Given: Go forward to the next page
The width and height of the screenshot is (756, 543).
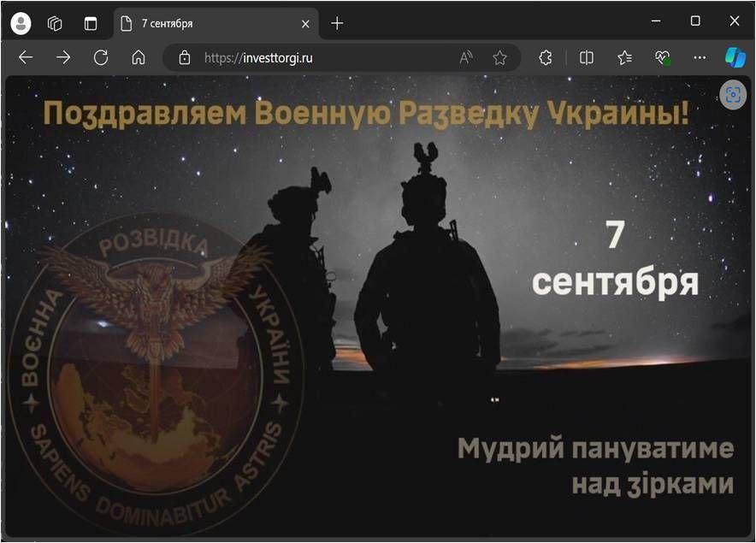Looking at the screenshot, I should [63, 58].
